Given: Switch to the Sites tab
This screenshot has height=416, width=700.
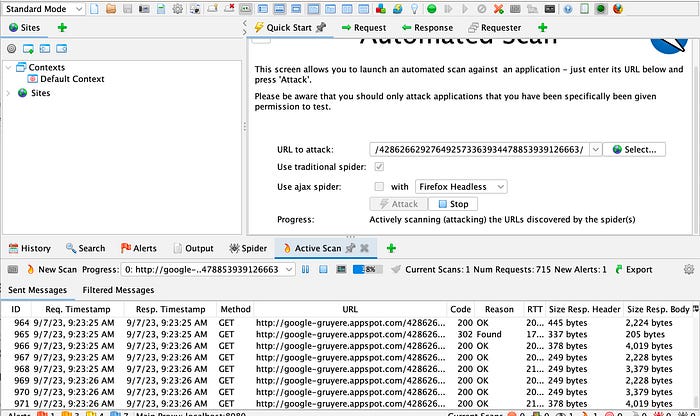Looking at the screenshot, I should coord(25,27).
